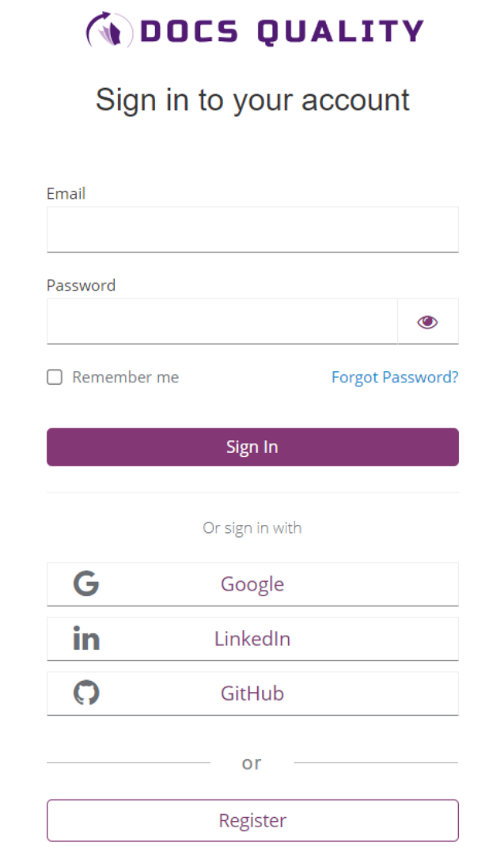Viewport: 504px width, 855px height.
Task: Sign in with Google
Action: pos(252,583)
